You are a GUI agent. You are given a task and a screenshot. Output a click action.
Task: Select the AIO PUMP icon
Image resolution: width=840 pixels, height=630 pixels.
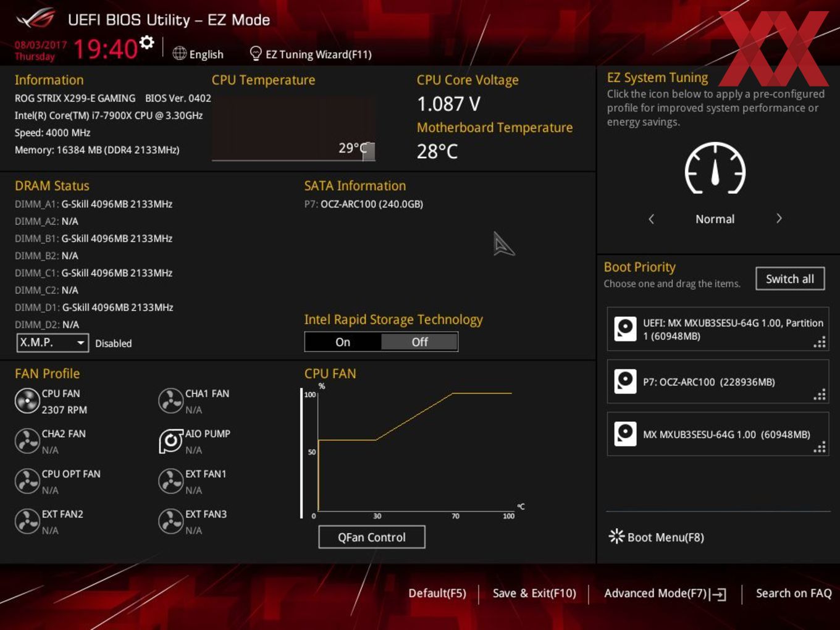point(170,441)
